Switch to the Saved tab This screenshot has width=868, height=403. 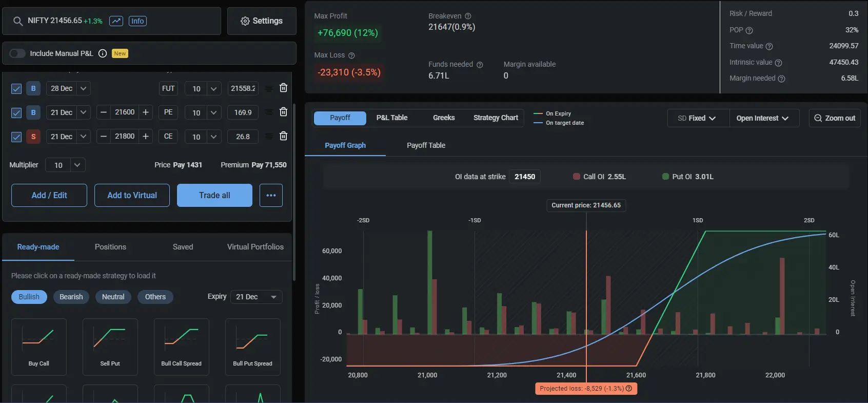click(x=183, y=247)
